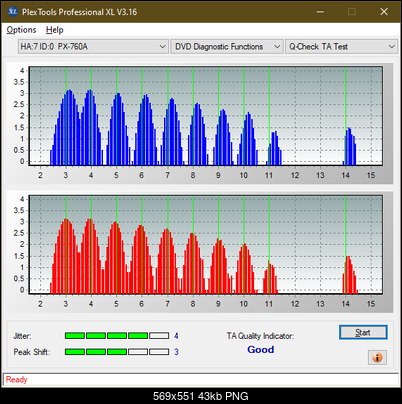
Task: Click the PlexTools XL app icon
Action: (x=12, y=12)
